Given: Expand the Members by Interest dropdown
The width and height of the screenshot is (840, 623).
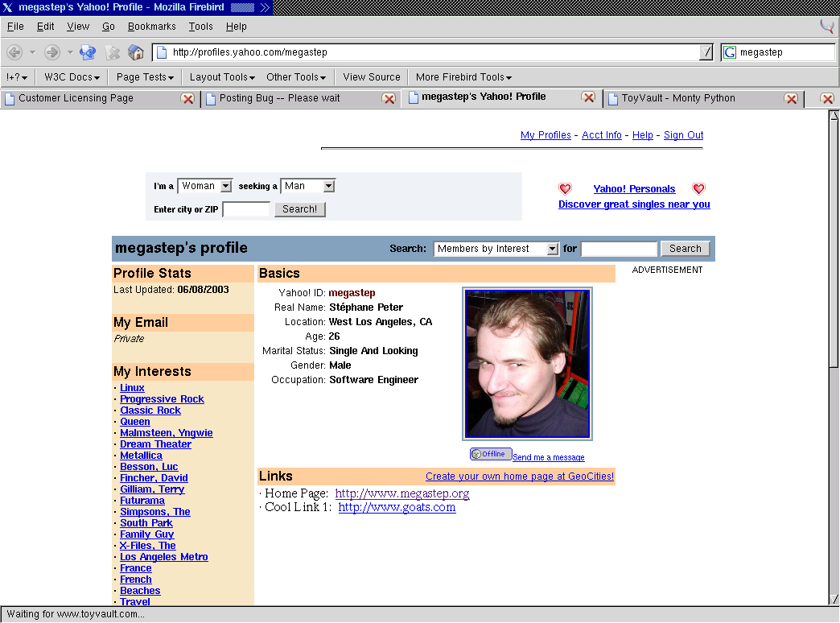Looking at the screenshot, I should (496, 249).
